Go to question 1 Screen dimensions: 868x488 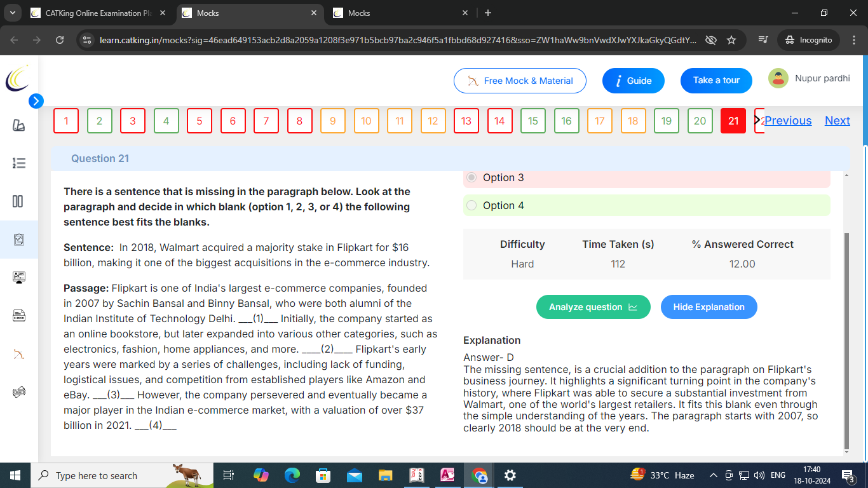point(66,121)
